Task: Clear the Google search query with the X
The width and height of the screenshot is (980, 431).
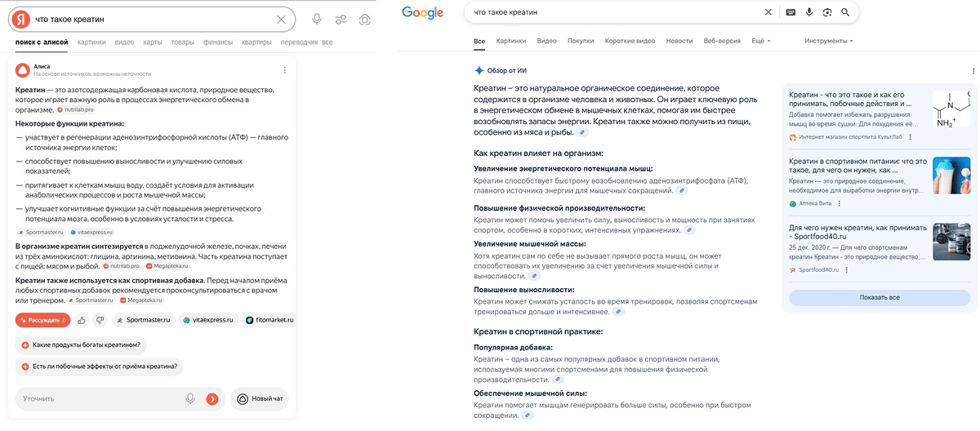Action: (768, 12)
